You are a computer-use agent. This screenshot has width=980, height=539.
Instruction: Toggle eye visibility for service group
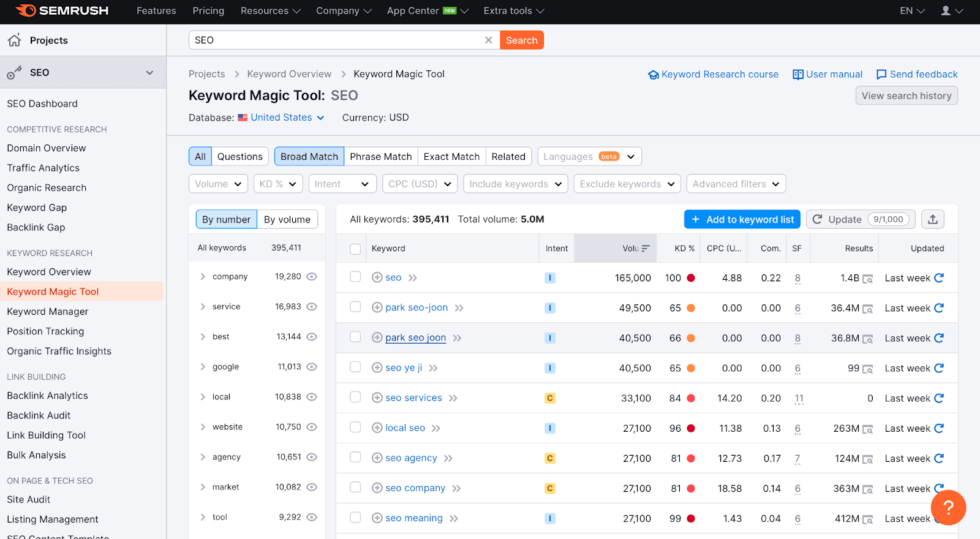312,306
